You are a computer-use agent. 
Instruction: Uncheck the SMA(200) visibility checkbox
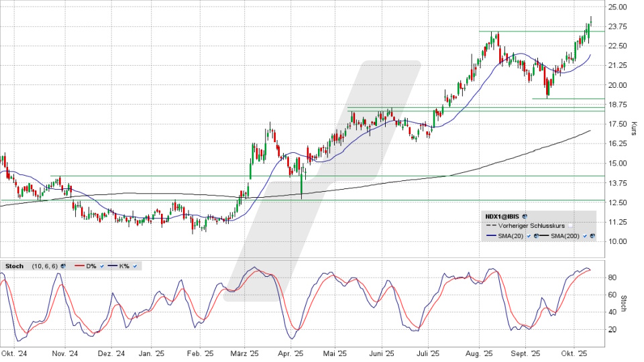point(584,236)
